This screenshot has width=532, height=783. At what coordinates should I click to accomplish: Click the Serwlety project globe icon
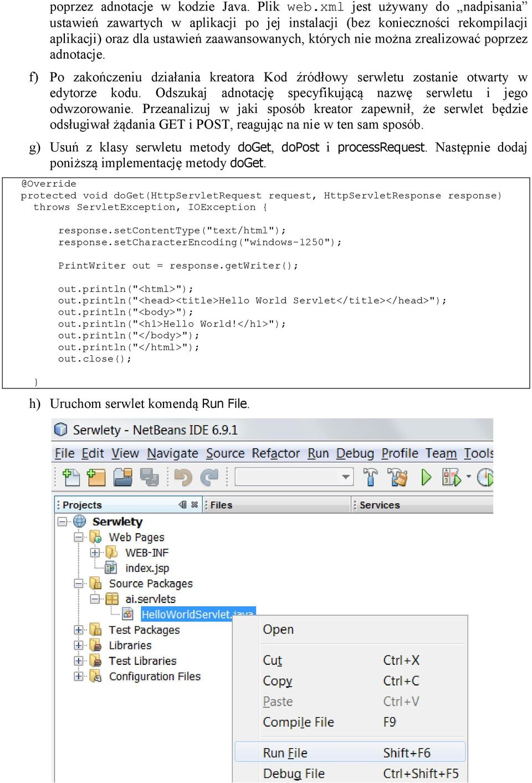coord(80,521)
